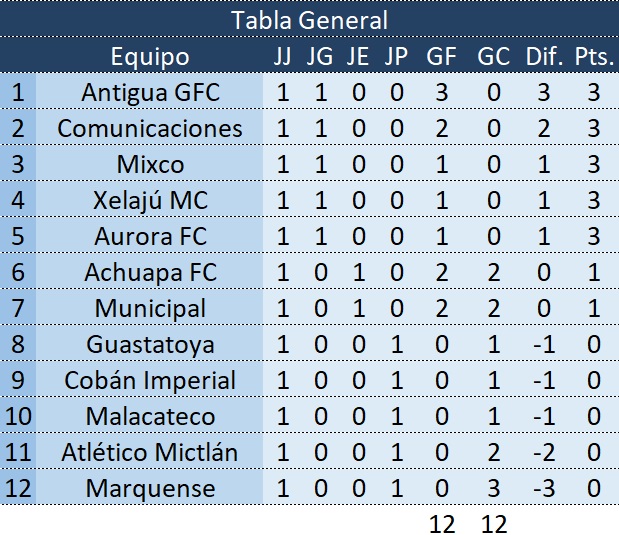
Task: Select the Atlético Mictlán team cell
Action: tap(150, 452)
